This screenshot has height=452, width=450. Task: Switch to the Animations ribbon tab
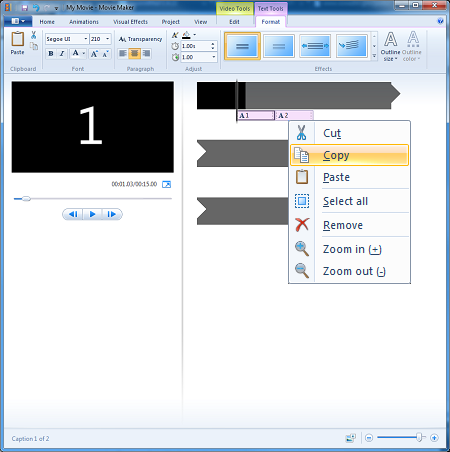84,22
